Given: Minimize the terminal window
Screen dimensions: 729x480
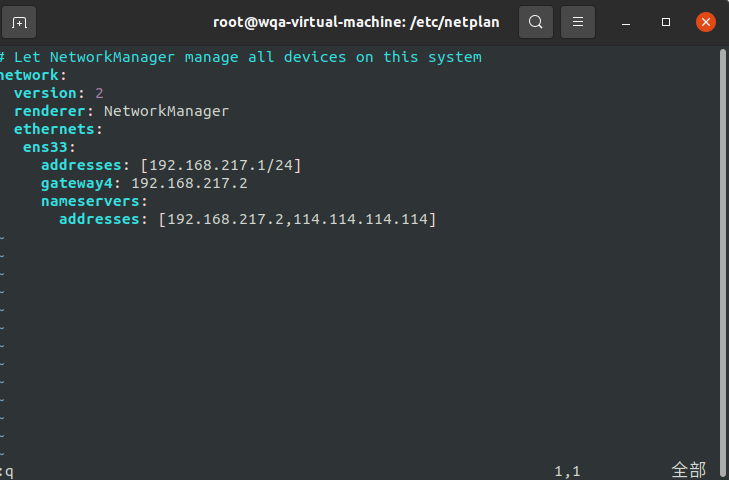Looking at the screenshot, I should 626,22.
